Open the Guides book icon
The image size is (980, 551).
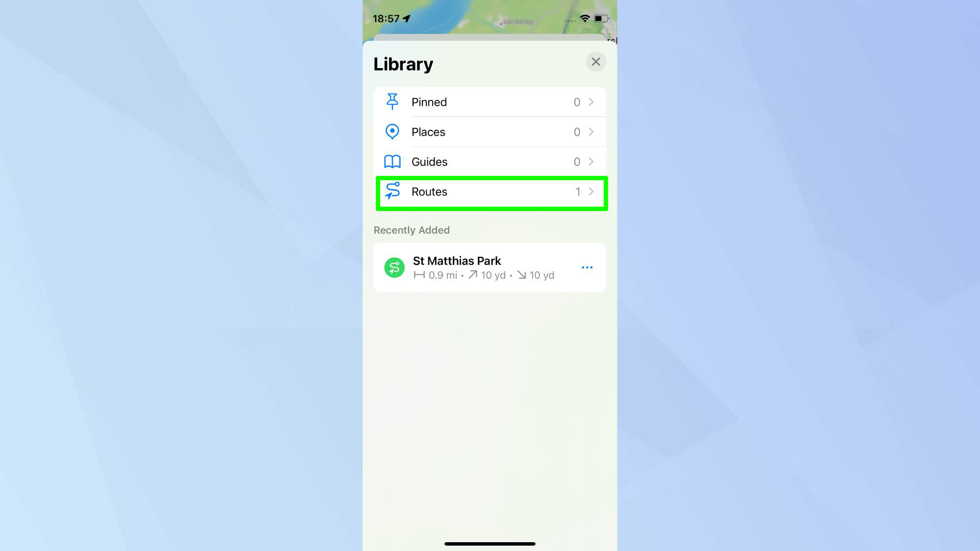pyautogui.click(x=392, y=162)
